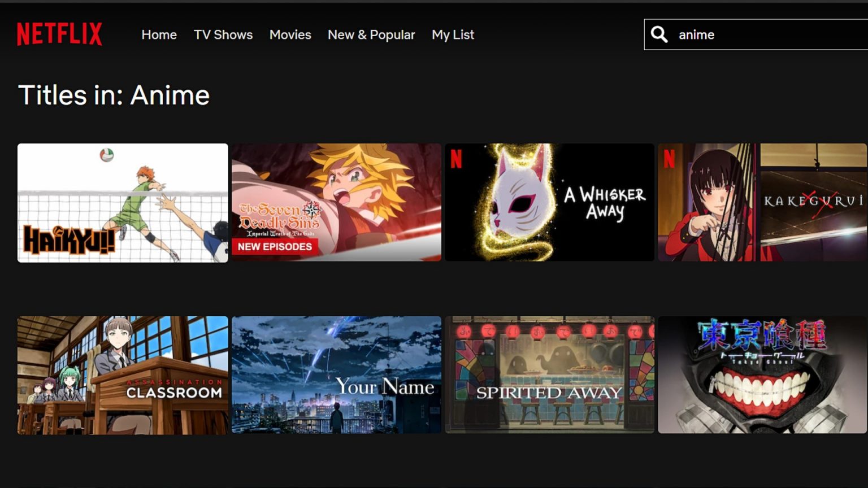Click the Your Name thumbnail
The width and height of the screenshot is (868, 488).
tap(336, 374)
